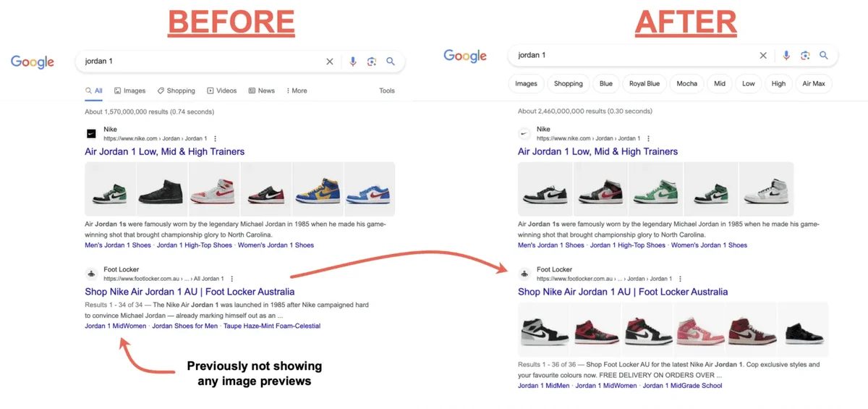
Task: Clear the AFTER search query with X icon
Action: tap(763, 56)
